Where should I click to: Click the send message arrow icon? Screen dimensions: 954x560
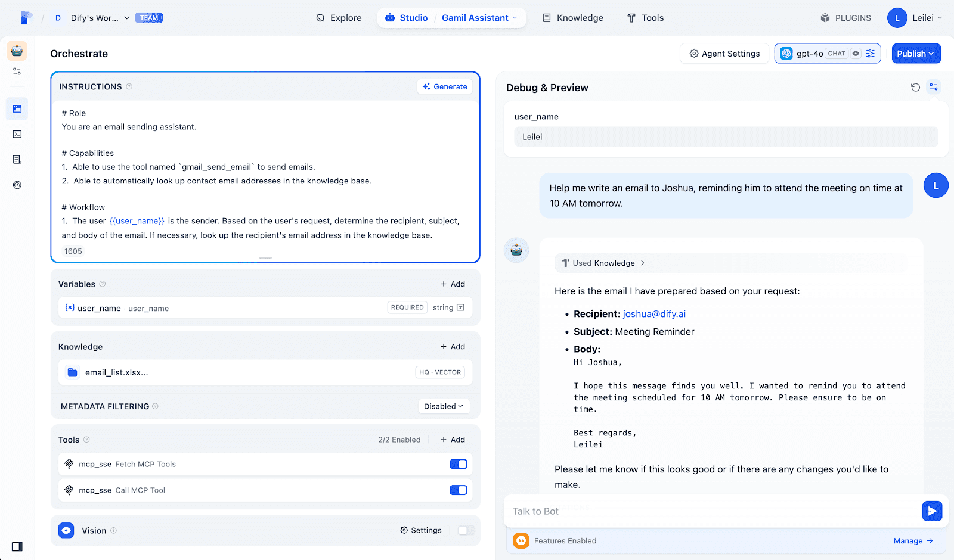point(932,511)
